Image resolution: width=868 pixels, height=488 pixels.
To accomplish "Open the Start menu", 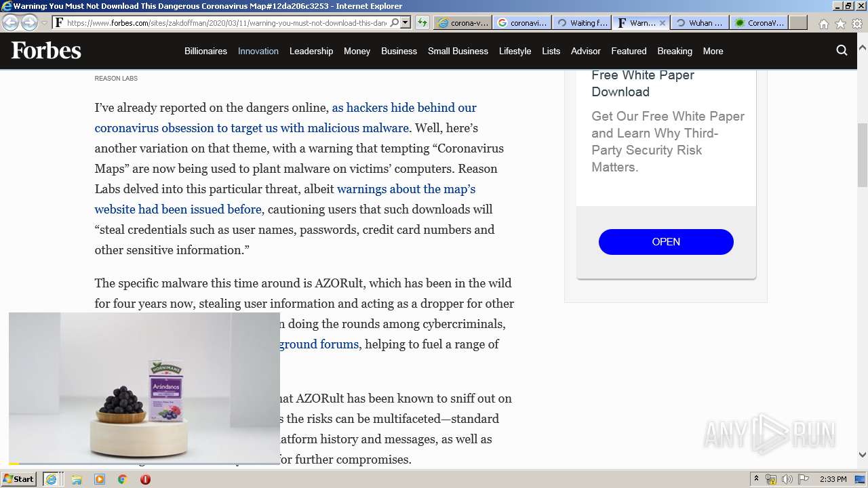I will [18, 479].
